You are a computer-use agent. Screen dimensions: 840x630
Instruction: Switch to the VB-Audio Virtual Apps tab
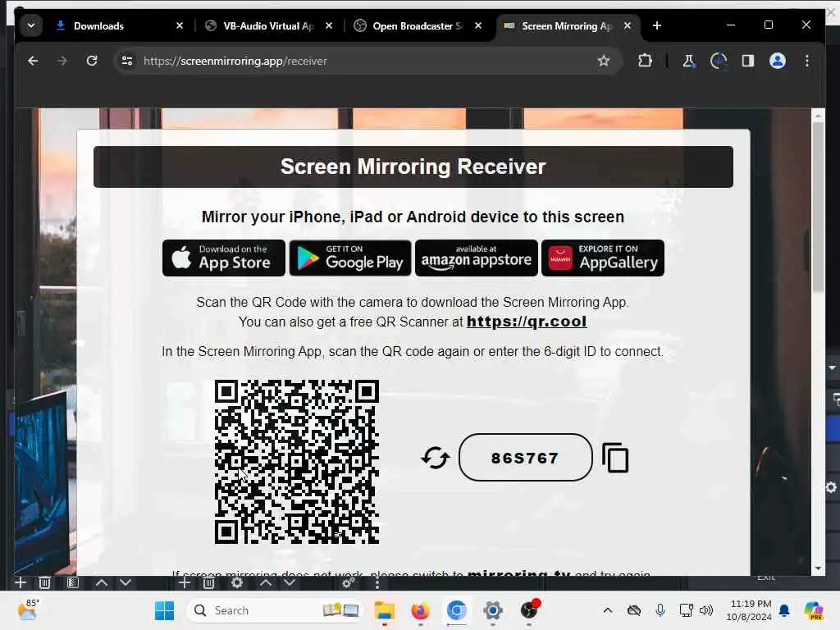268,25
